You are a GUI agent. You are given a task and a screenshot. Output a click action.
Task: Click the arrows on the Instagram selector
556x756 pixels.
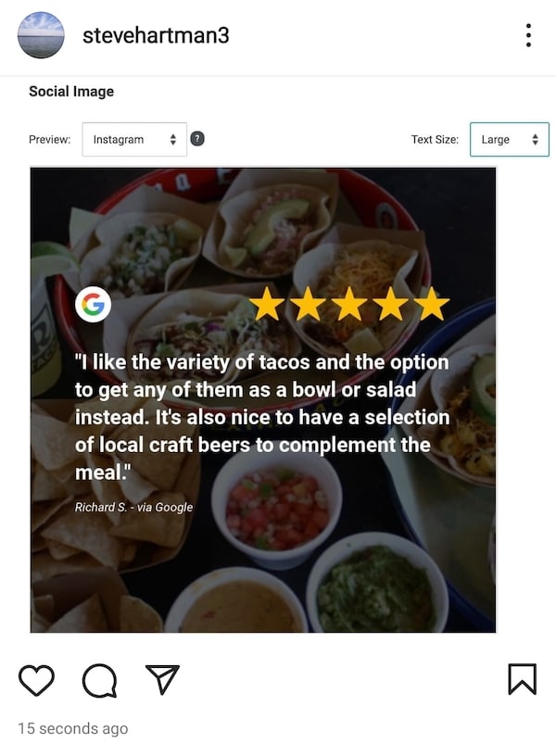point(173,139)
